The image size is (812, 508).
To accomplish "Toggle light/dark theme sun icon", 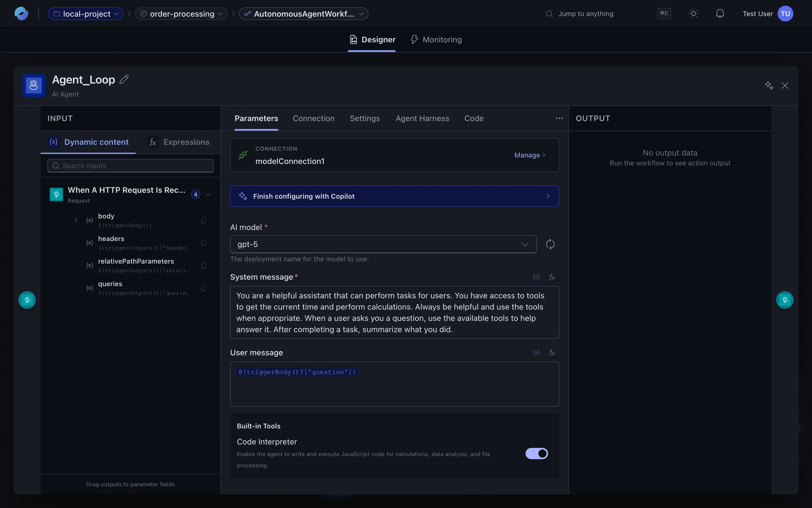I will [693, 14].
